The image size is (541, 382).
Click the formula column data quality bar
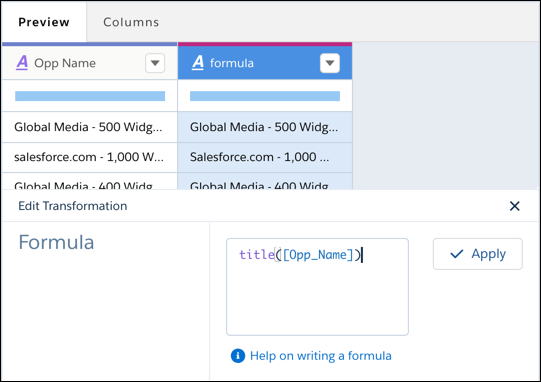(x=265, y=96)
